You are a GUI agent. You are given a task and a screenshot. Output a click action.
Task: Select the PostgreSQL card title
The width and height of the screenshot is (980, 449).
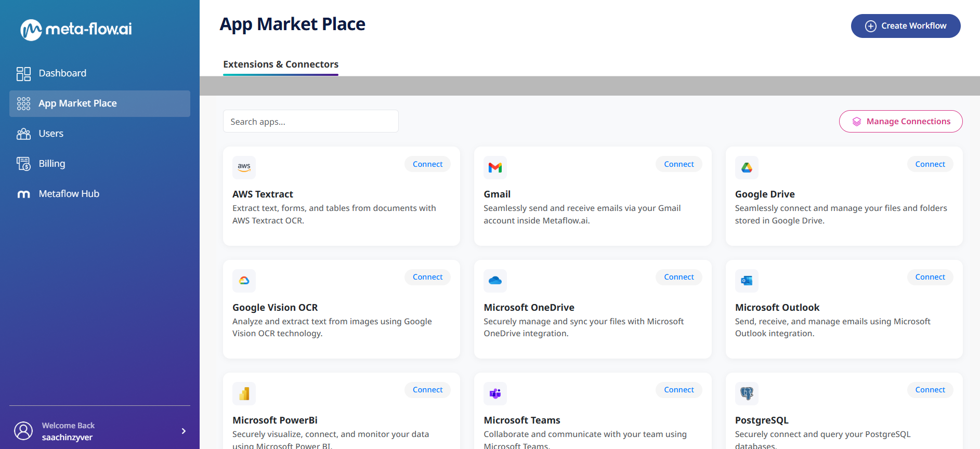point(762,420)
